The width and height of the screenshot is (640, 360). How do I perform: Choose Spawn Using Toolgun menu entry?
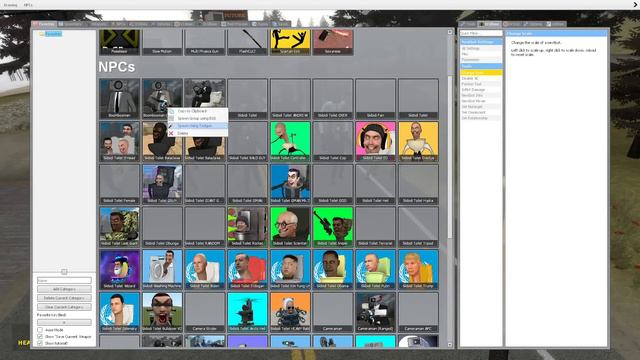(198, 126)
